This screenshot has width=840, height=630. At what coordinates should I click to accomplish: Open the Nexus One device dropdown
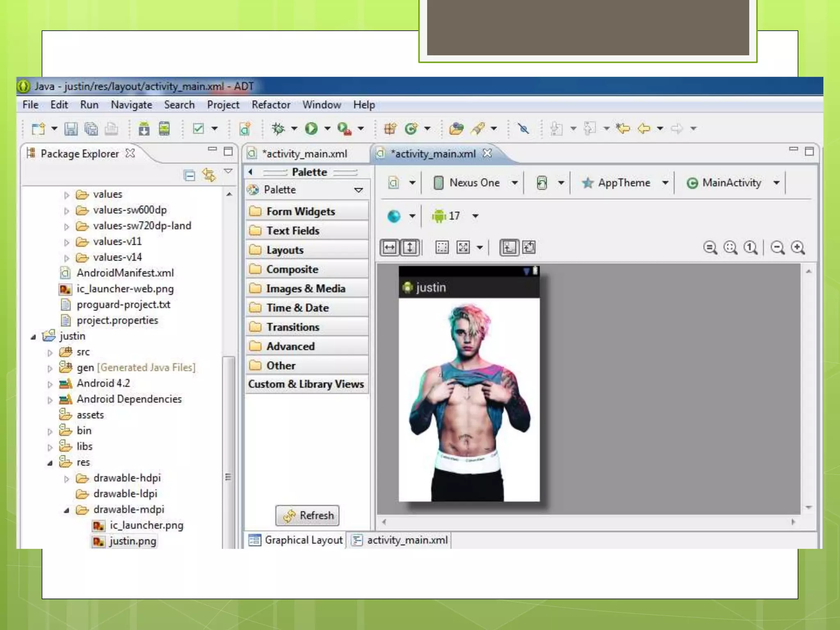(x=476, y=183)
